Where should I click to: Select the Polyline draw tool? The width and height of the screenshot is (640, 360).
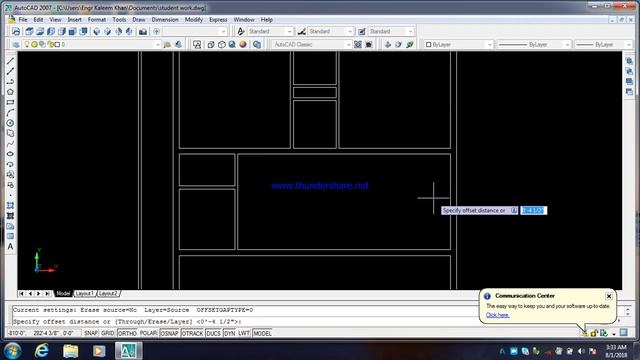(10, 82)
